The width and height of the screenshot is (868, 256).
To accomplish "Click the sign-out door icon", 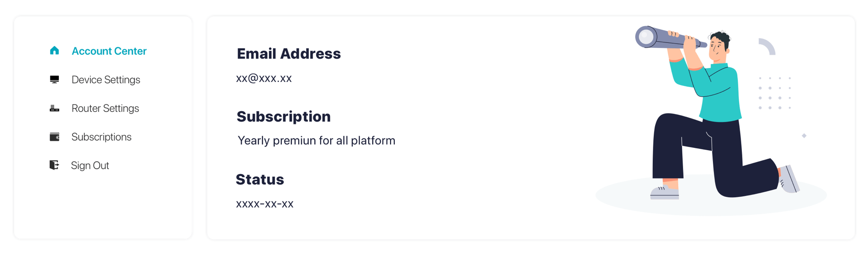I will [54, 165].
